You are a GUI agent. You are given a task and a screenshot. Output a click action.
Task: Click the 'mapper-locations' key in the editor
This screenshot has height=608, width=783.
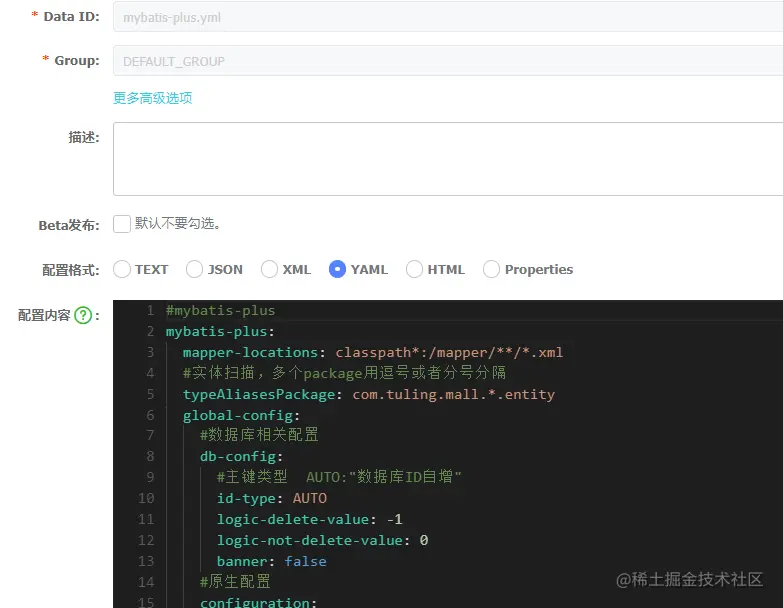click(x=250, y=352)
